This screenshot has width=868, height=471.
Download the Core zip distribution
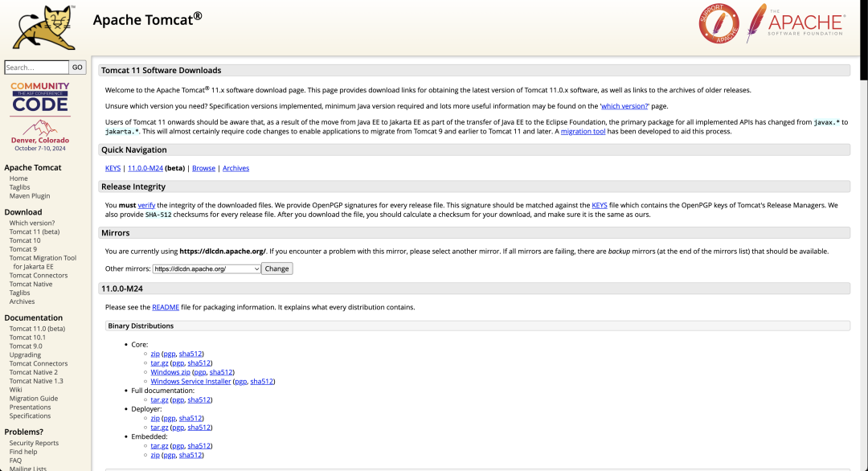tap(155, 354)
